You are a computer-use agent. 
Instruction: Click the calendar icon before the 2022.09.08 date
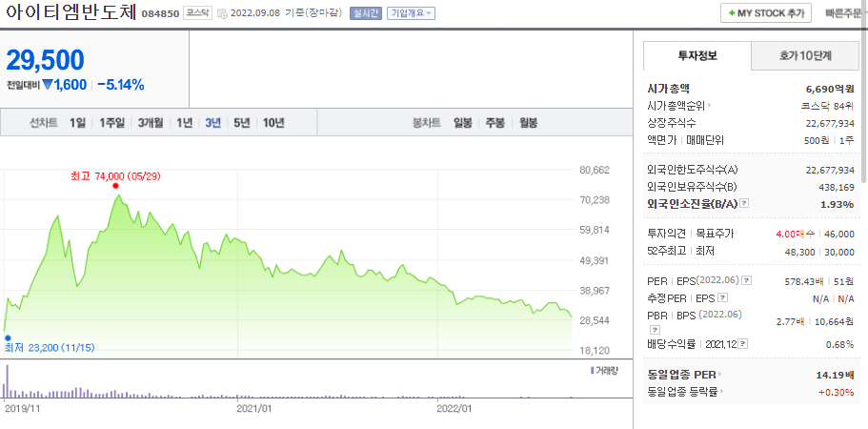point(222,13)
